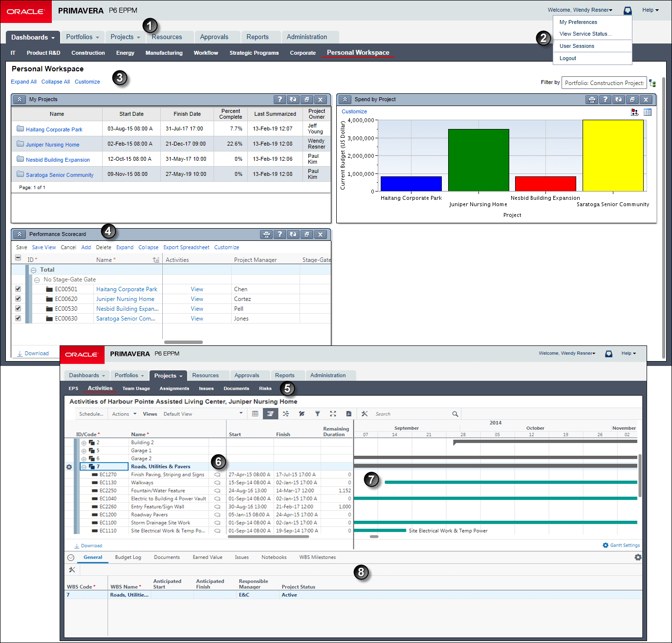Open the inbox icon in Activities window header
This screenshot has height=643, width=672.
click(608, 354)
